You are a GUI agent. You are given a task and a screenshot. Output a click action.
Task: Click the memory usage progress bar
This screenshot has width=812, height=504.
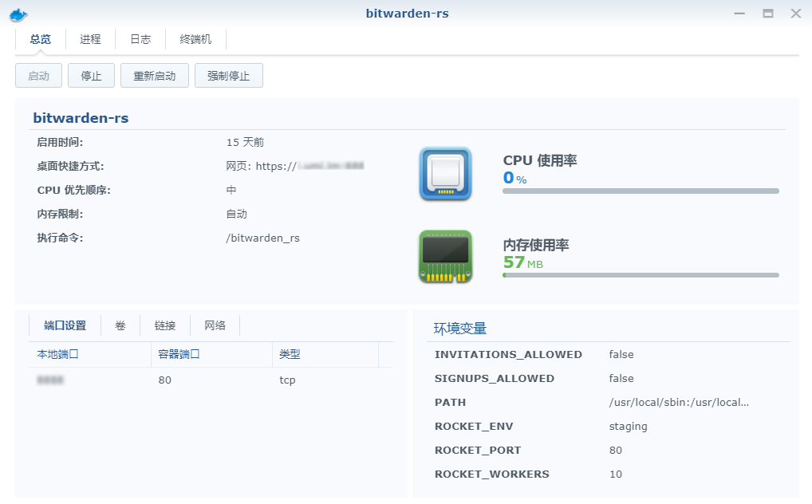[641, 275]
